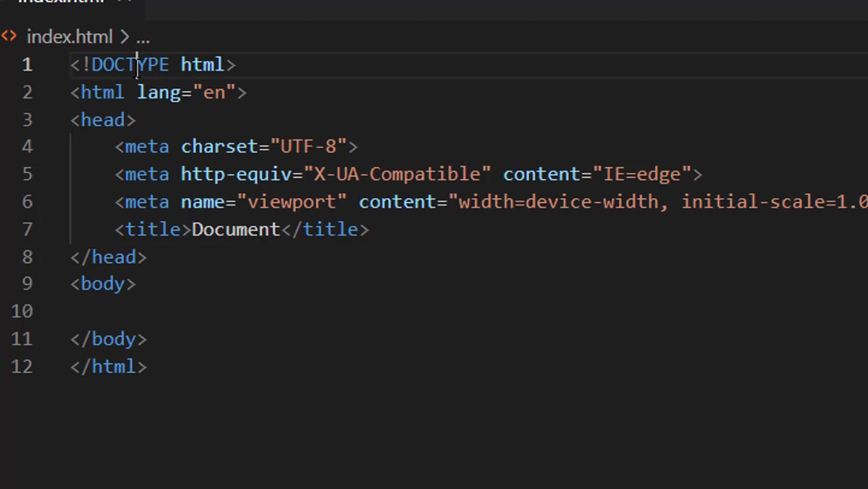The height and width of the screenshot is (489, 868).
Task: Click the "viewport" name value
Action: pos(291,202)
